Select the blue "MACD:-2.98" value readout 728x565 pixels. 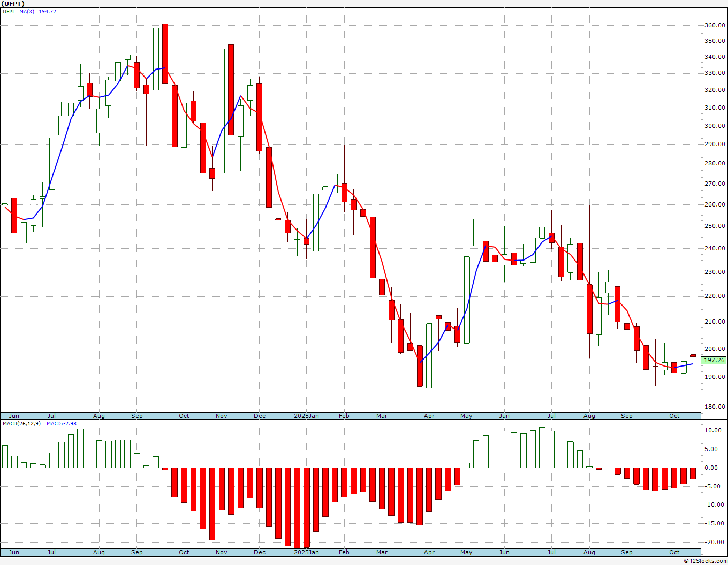tap(62, 424)
